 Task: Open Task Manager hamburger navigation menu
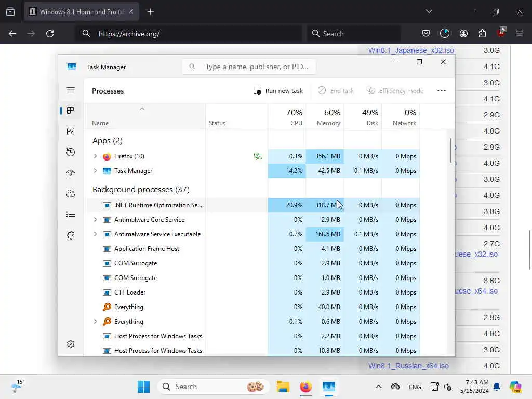click(71, 90)
